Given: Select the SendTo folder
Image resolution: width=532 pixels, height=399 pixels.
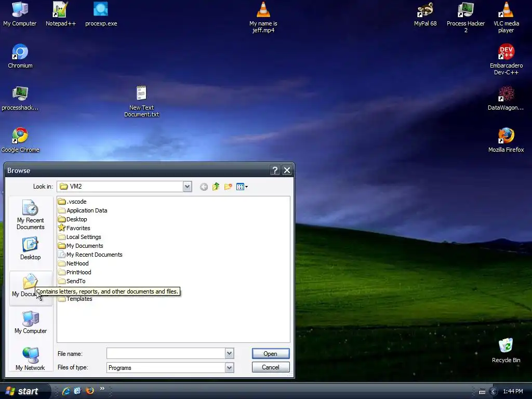Looking at the screenshot, I should pos(72,281).
